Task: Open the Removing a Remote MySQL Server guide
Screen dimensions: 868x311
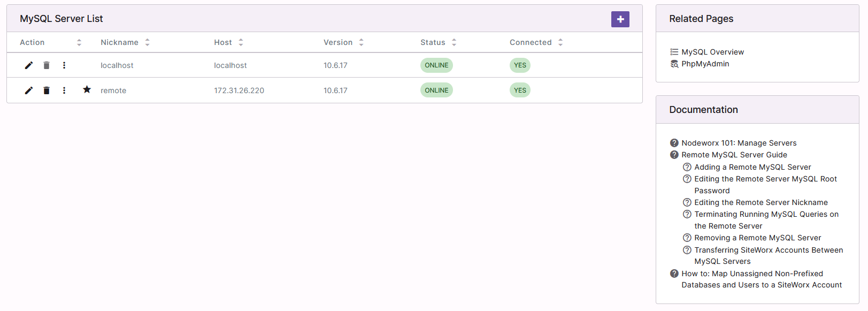Action: click(x=758, y=237)
